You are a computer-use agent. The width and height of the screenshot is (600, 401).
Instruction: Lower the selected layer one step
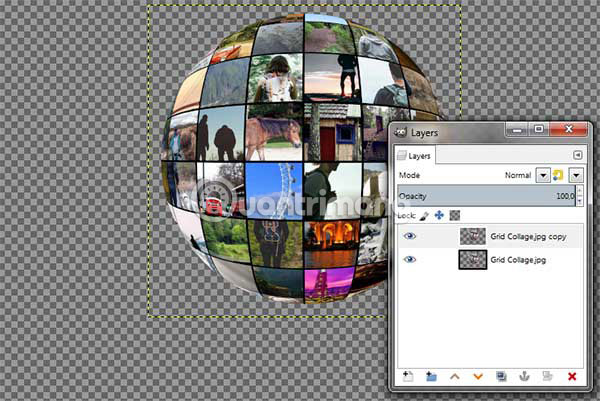(x=478, y=376)
